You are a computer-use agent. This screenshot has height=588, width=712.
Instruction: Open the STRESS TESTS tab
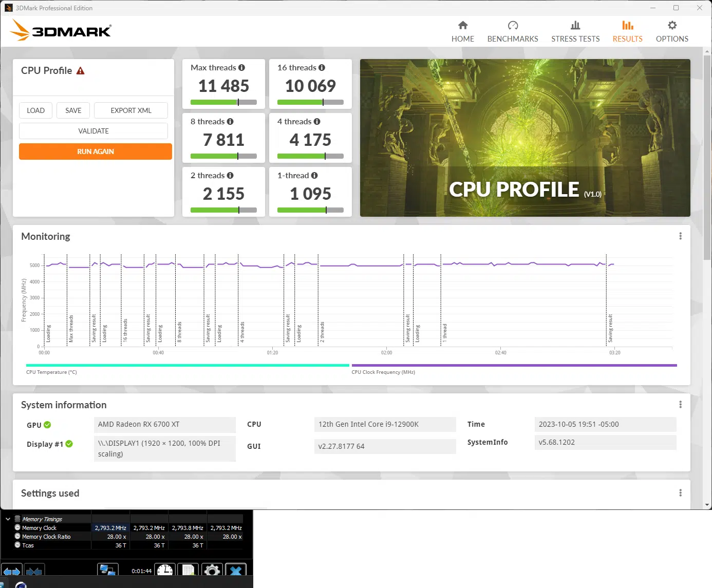[575, 32]
